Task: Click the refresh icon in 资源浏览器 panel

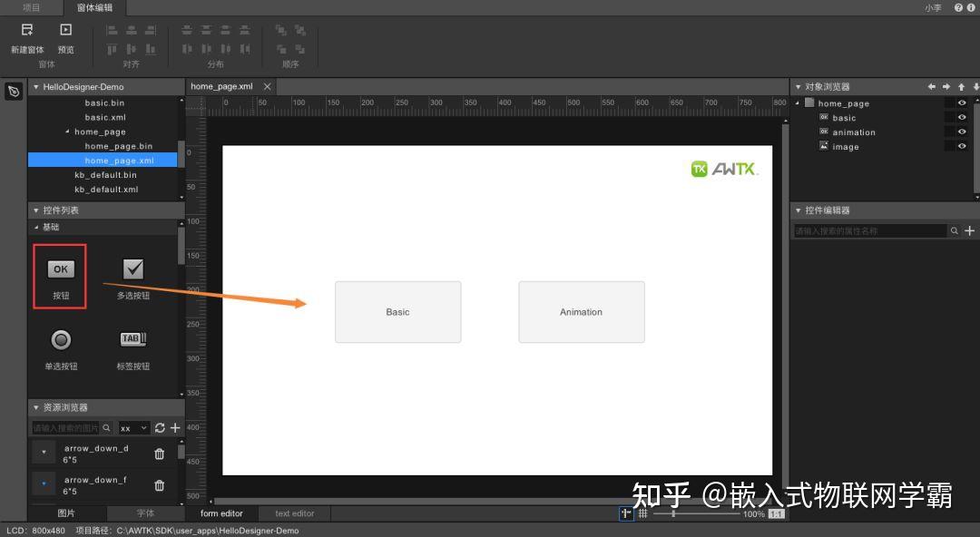Action: click(161, 427)
